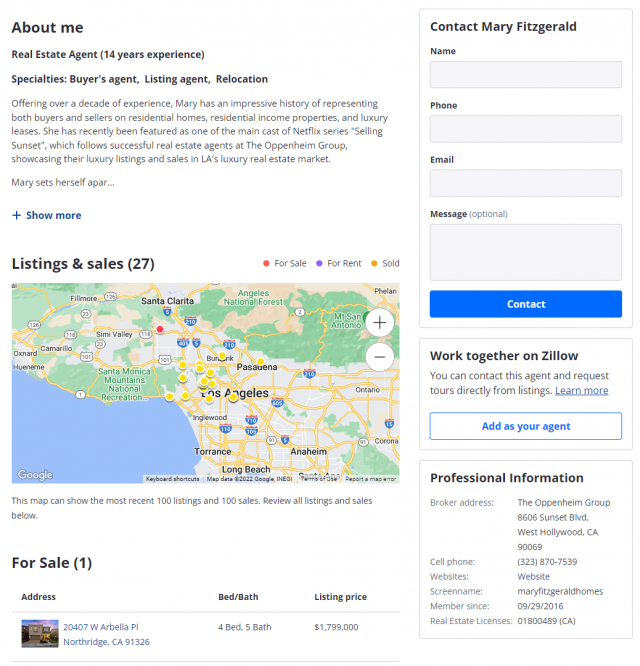Screen dimensions: 640x666
Task: Click the Arbella Pl listing thumbnail
Action: (x=40, y=634)
